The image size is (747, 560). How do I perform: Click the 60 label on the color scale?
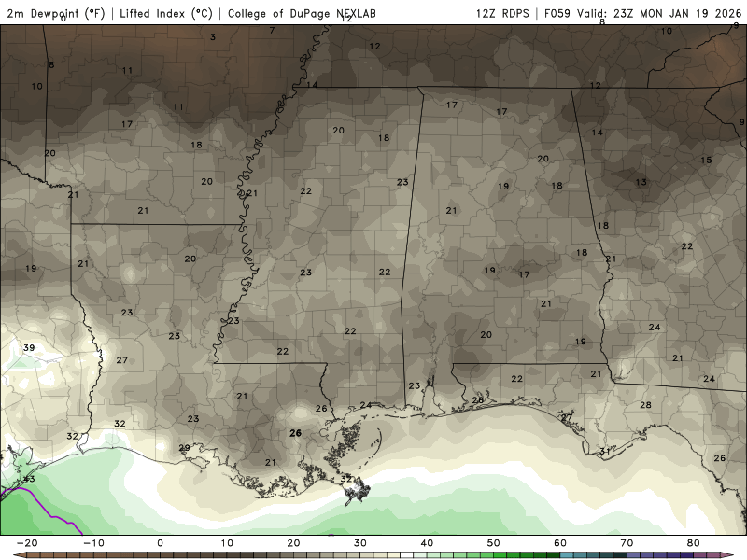[x=560, y=543]
